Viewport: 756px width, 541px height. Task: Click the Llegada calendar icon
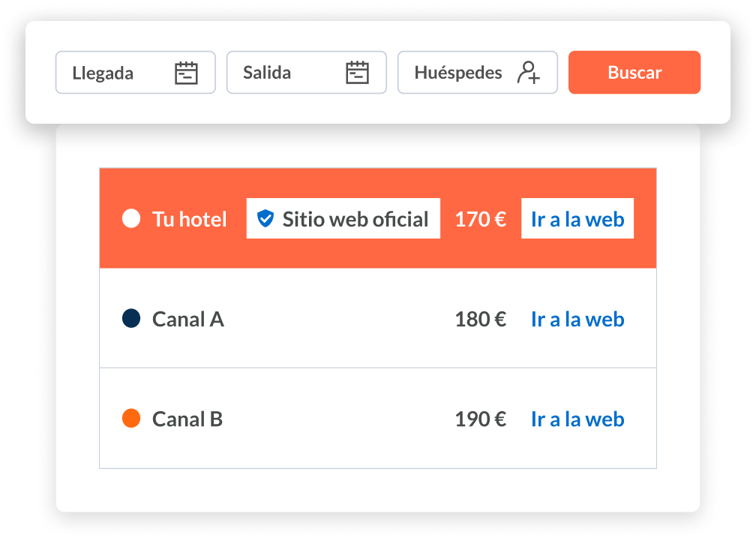tap(186, 73)
